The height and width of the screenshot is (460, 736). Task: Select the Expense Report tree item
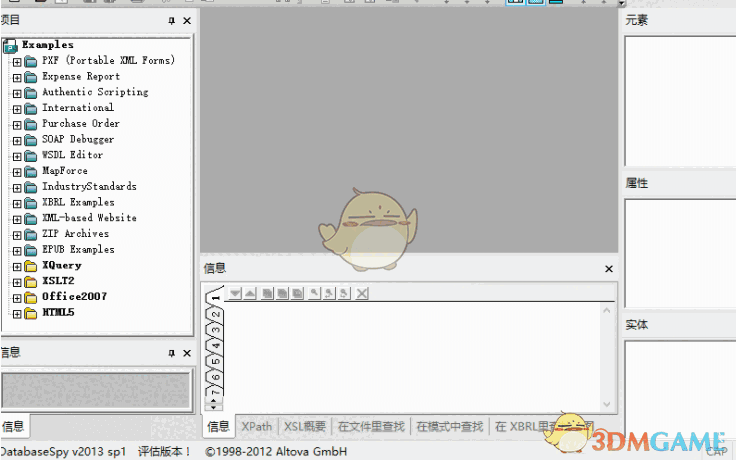(81, 77)
